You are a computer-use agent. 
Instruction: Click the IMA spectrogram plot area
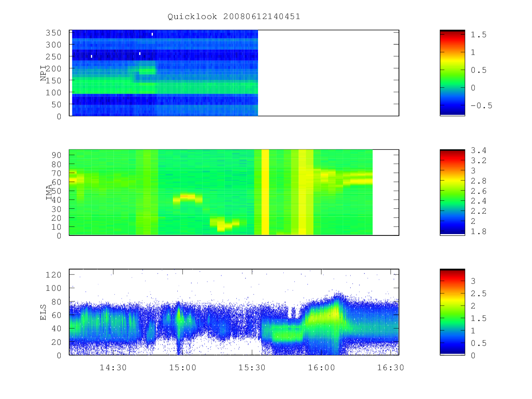[234, 192]
